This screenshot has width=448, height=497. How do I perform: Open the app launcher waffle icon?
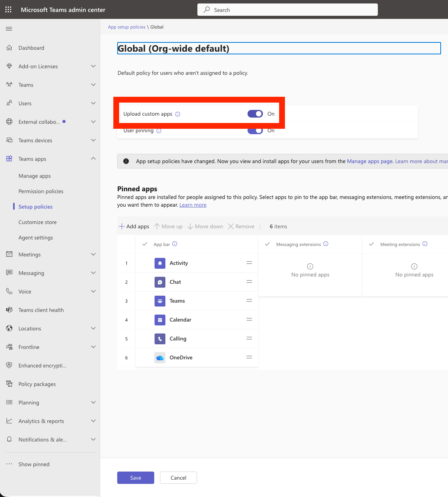[8, 10]
